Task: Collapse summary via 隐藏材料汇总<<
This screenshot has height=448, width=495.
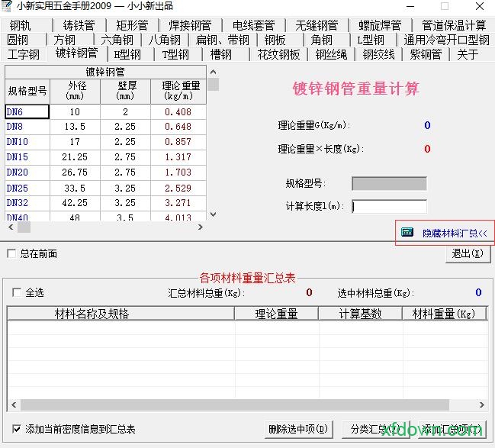Action: pyautogui.click(x=455, y=233)
